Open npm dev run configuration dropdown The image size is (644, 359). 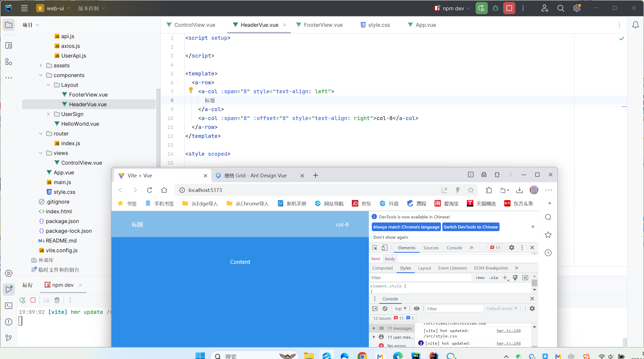[452, 8]
